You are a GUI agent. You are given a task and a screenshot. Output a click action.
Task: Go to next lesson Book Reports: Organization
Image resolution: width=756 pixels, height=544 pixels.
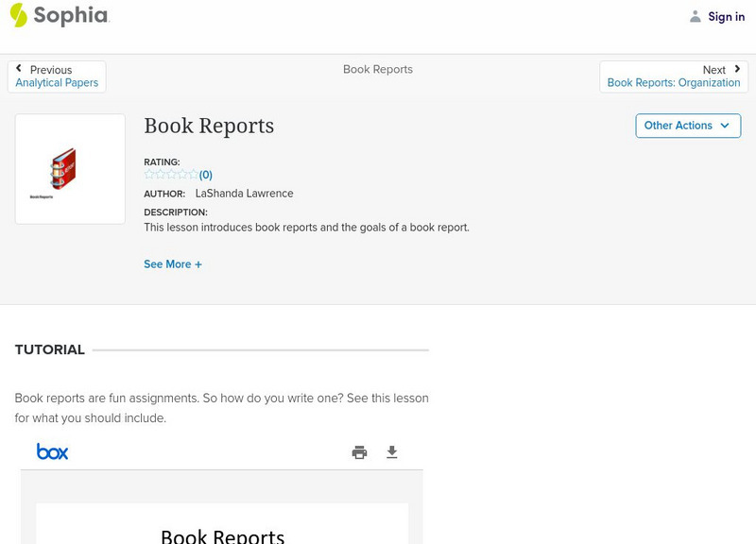(x=674, y=83)
